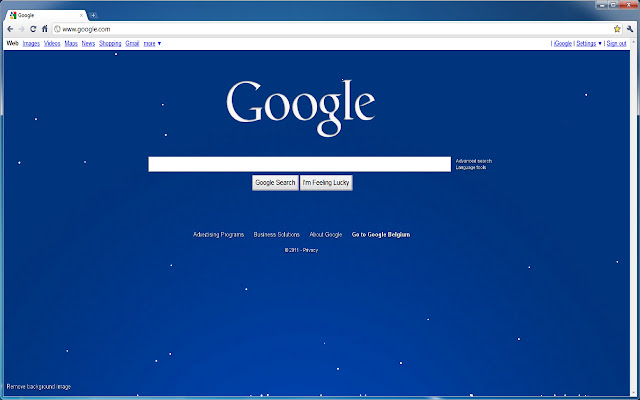Image resolution: width=640 pixels, height=400 pixels.
Task: Open the Gmail link
Action: tap(132, 43)
